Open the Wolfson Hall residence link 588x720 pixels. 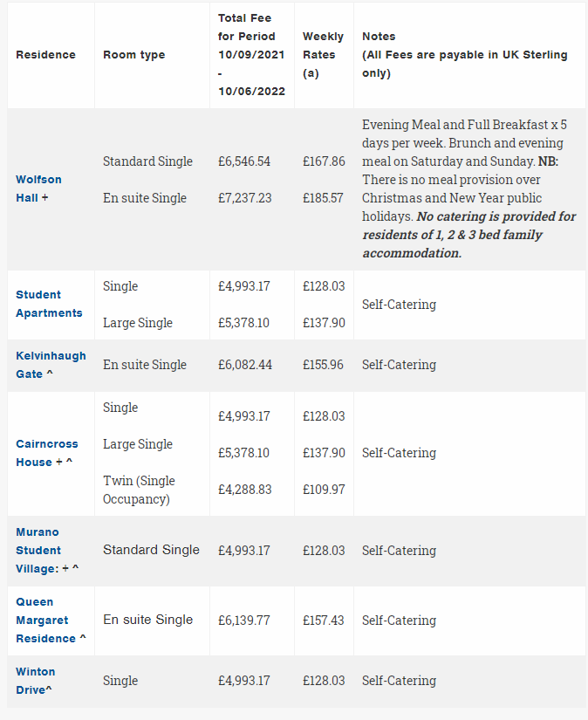pyautogui.click(x=38, y=189)
